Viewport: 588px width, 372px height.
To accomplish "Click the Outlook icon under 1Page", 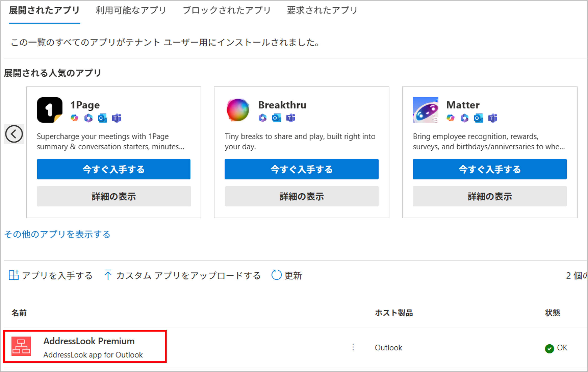I will tap(102, 118).
